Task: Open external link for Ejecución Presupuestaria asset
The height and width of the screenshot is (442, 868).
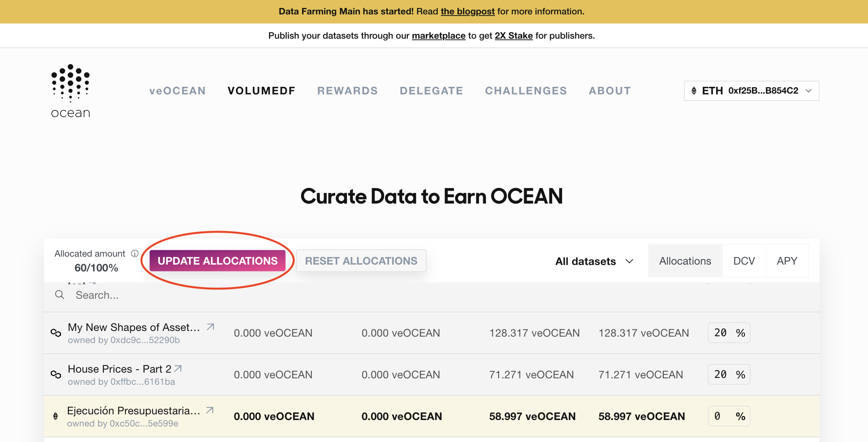Action: (210, 410)
